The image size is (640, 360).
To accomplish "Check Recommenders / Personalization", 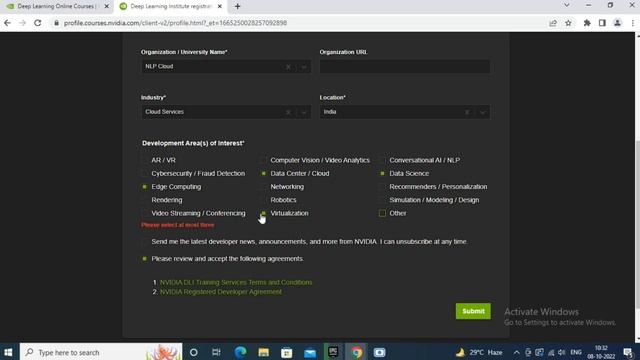I will click(382, 187).
